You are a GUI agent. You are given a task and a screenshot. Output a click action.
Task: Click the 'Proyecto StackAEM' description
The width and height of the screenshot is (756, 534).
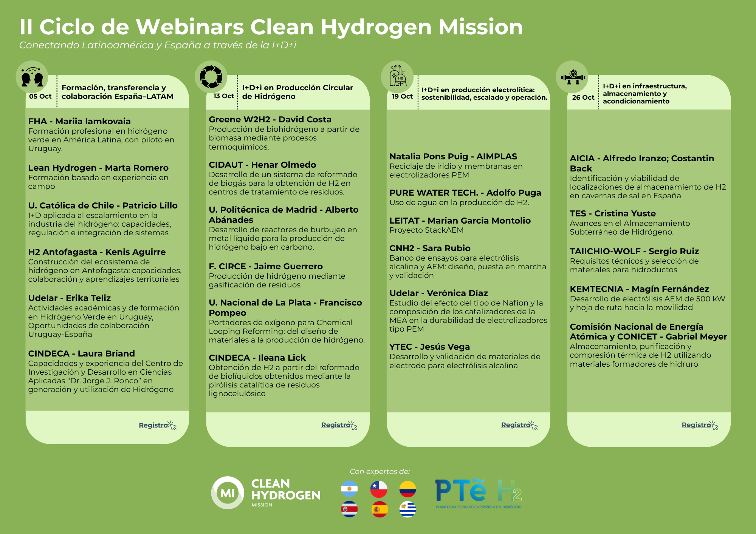tap(426, 230)
